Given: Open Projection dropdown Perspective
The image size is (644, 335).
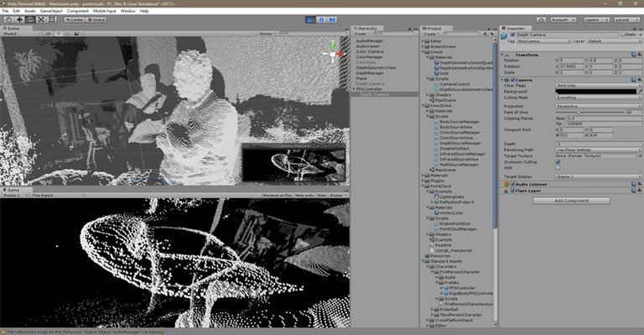Looking at the screenshot, I should click(599, 106).
